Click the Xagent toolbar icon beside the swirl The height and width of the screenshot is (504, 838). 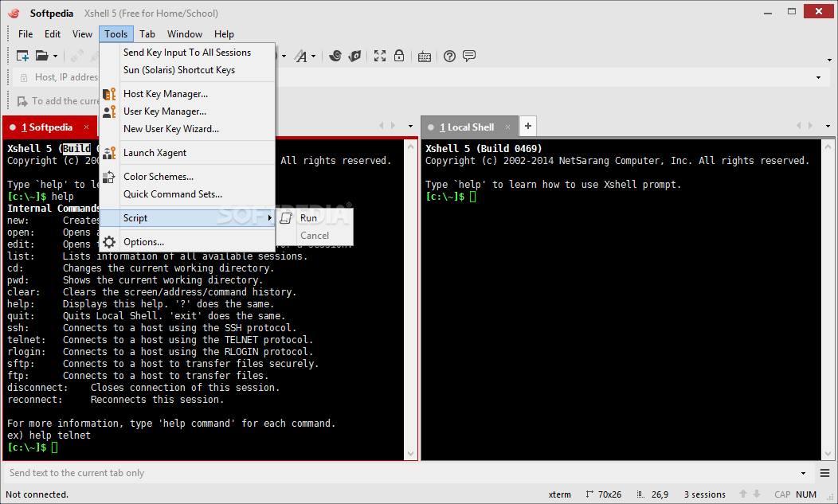click(354, 56)
